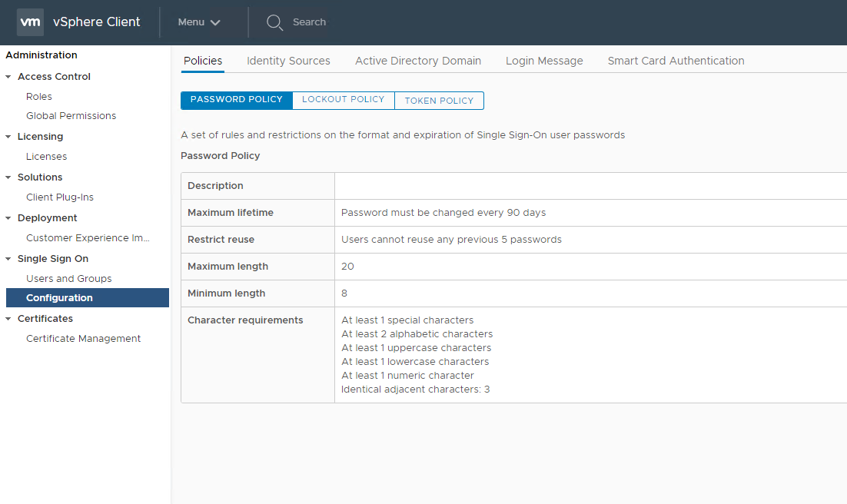Go to Smart Card Authentication tab

pyautogui.click(x=676, y=61)
